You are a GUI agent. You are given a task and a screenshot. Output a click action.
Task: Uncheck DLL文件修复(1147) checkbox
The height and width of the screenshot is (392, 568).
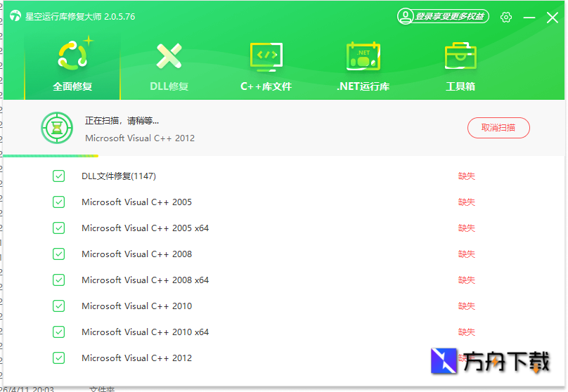tap(59, 176)
